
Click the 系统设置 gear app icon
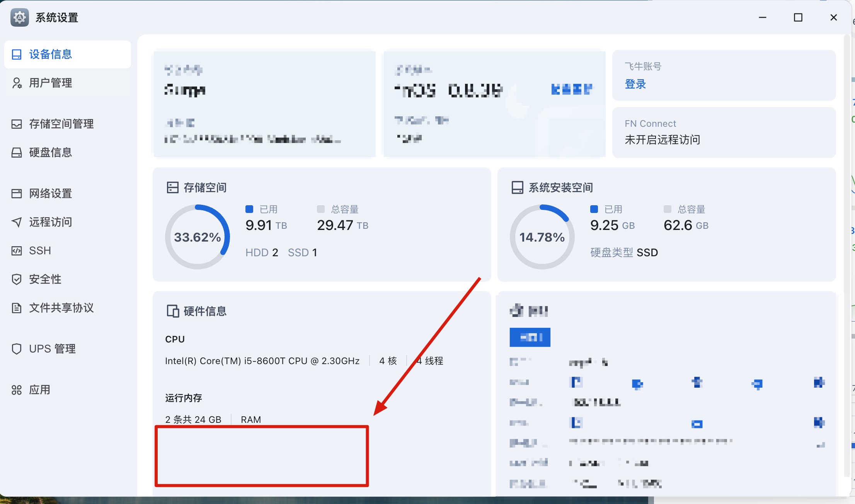pyautogui.click(x=20, y=17)
